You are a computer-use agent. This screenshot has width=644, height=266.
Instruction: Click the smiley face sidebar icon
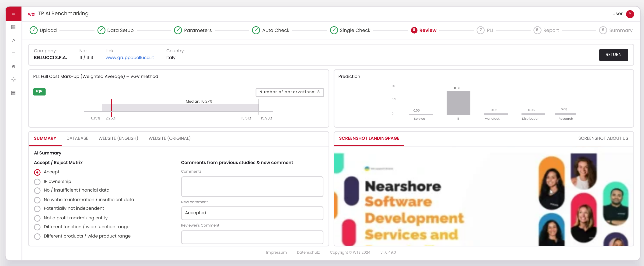(14, 80)
